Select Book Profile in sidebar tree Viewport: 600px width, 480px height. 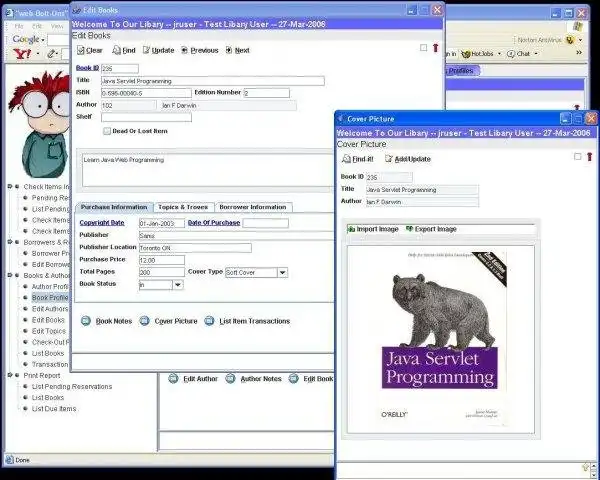pos(50,297)
